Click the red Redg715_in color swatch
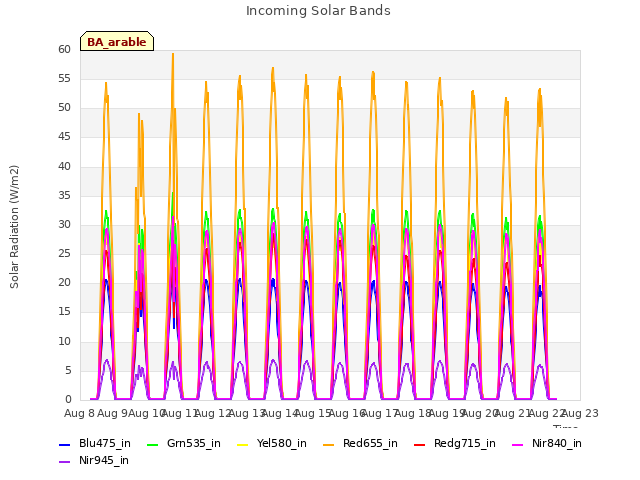The height and width of the screenshot is (480, 640). click(x=419, y=444)
